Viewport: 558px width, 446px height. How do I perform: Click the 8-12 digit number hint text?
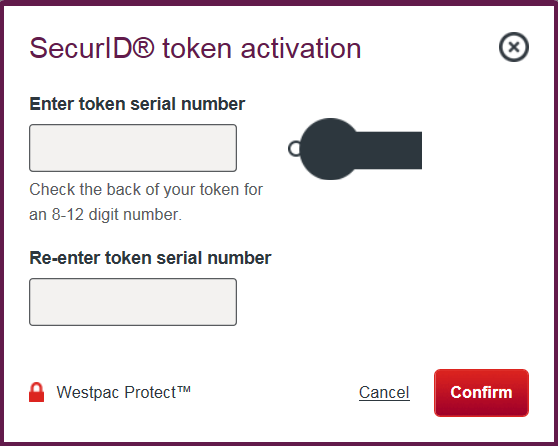point(146,202)
